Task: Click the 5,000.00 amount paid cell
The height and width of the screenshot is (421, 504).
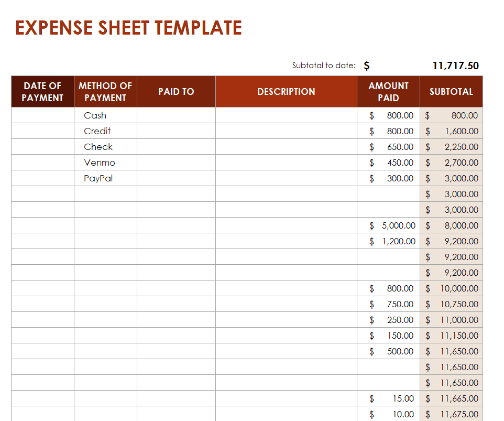Action: (388, 225)
